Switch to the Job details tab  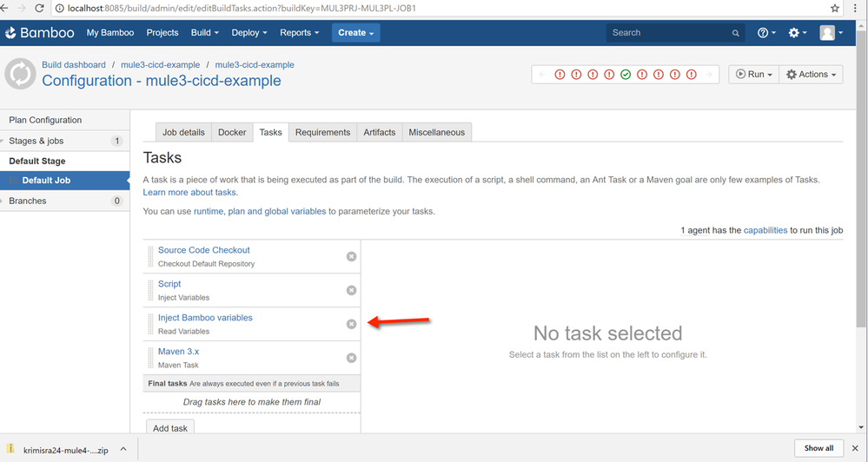pos(183,132)
